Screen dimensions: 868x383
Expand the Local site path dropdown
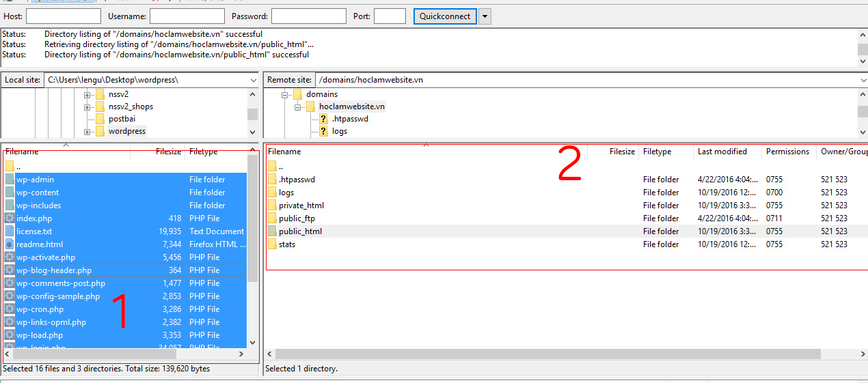(252, 80)
